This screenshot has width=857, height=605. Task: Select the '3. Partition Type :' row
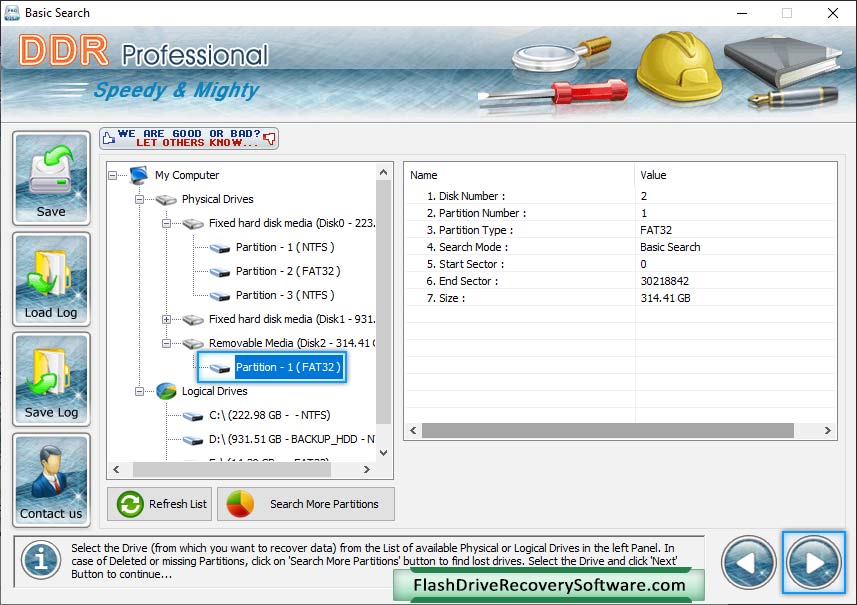tap(620, 230)
